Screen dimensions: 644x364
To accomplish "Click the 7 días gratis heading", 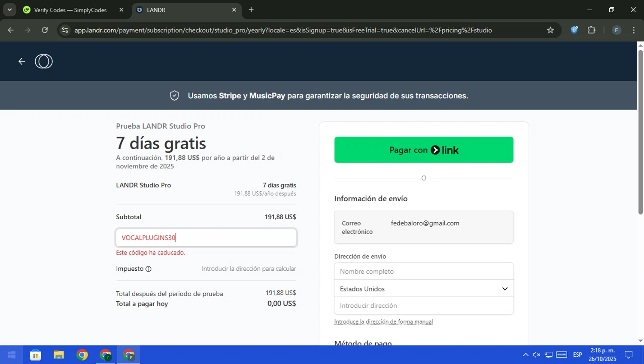I will [x=161, y=143].
